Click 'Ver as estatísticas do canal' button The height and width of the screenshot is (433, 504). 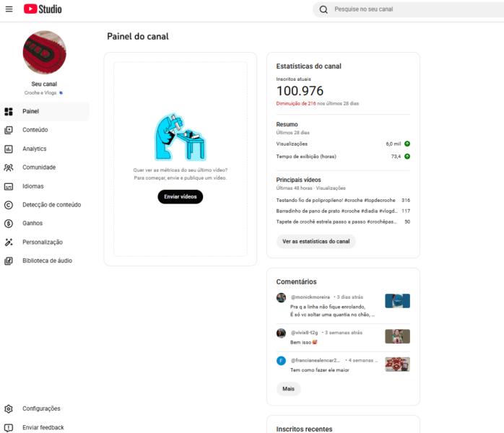(x=316, y=241)
